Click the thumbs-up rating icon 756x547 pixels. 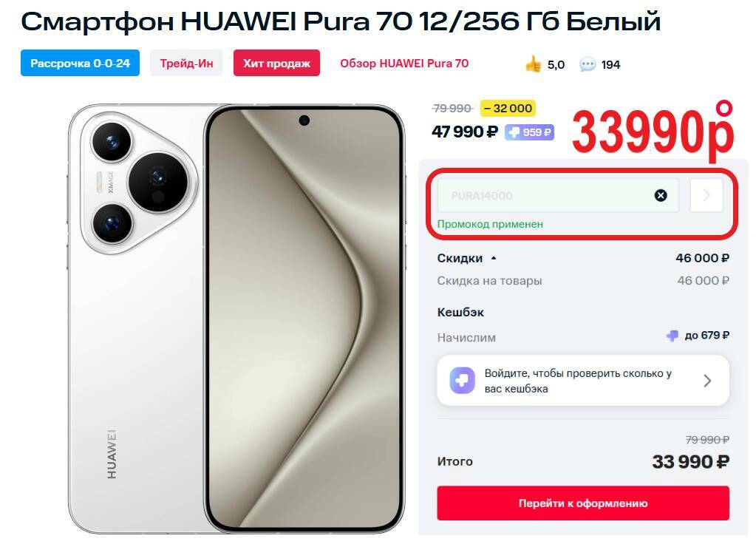534,64
